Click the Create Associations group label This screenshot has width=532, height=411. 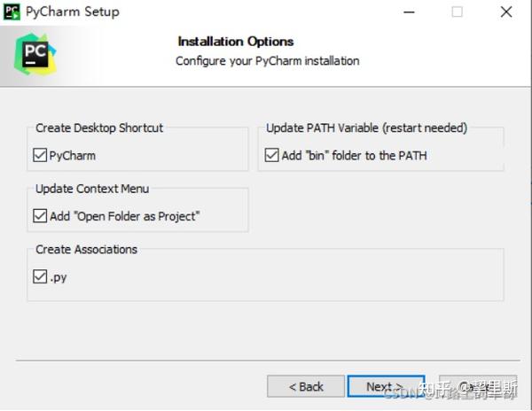(x=86, y=250)
